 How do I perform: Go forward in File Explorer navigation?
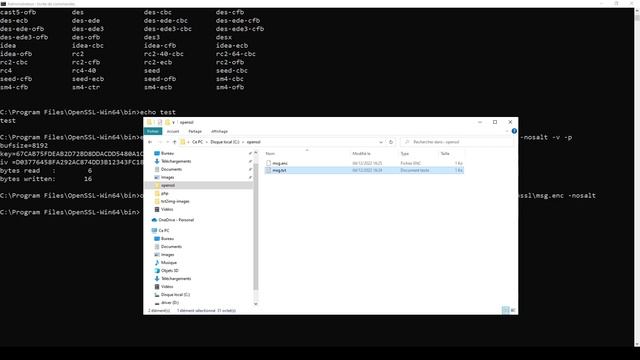pyautogui.click(x=160, y=142)
